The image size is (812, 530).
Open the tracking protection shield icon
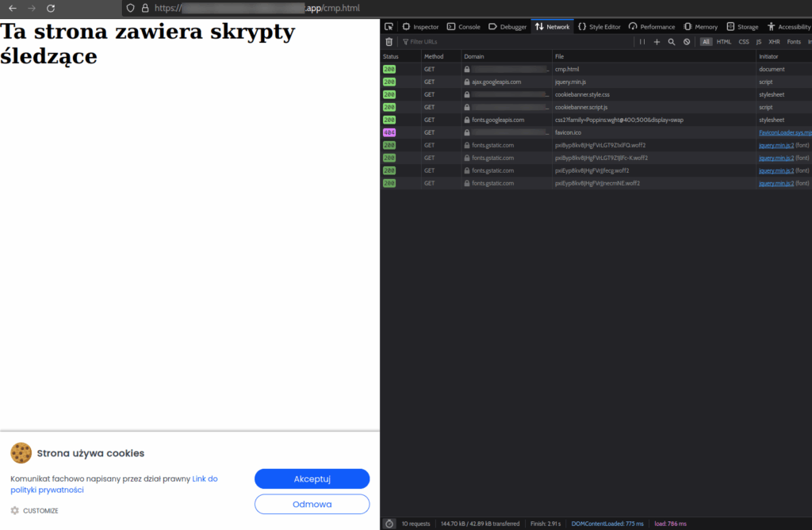131,8
